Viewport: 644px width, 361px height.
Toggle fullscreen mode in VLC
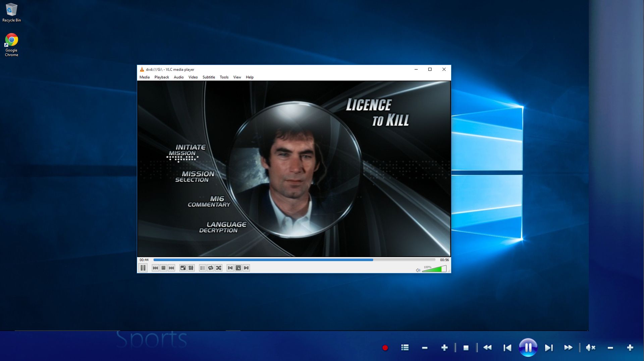(x=183, y=268)
